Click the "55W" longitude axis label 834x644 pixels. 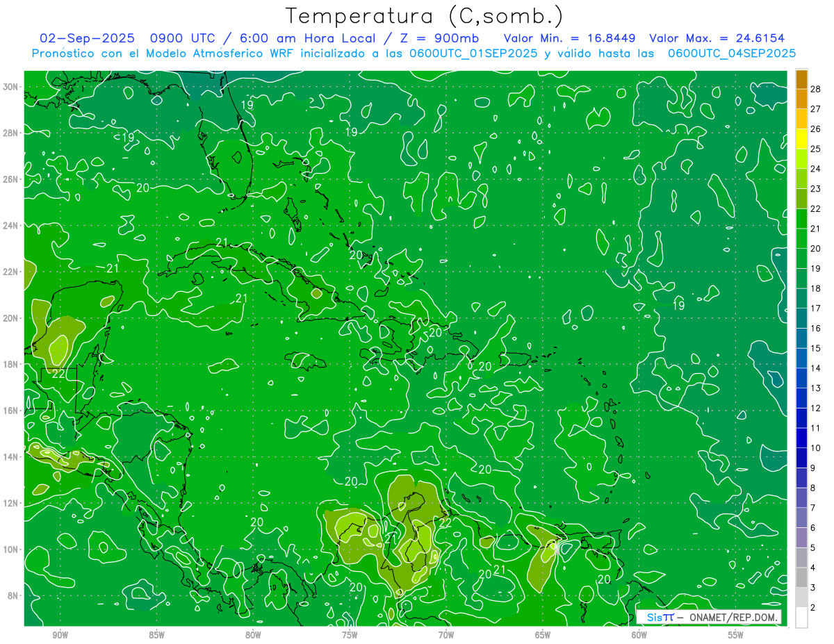pyautogui.click(x=736, y=634)
